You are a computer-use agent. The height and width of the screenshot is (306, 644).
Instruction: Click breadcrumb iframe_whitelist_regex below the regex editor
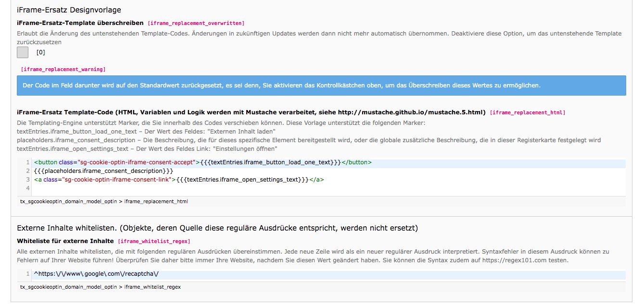[152, 287]
